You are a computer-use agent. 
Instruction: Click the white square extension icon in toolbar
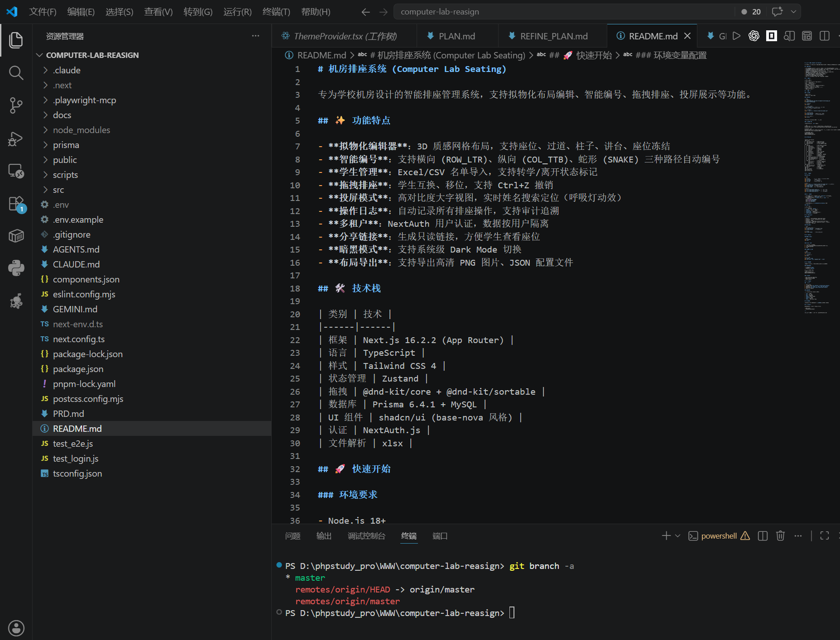pyautogui.click(x=772, y=36)
